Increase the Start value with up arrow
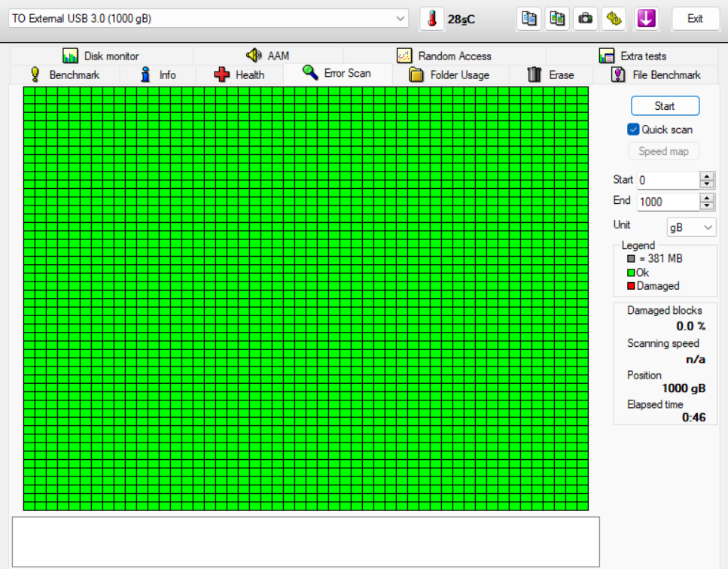Screen dimensions: 728x569 707,176
